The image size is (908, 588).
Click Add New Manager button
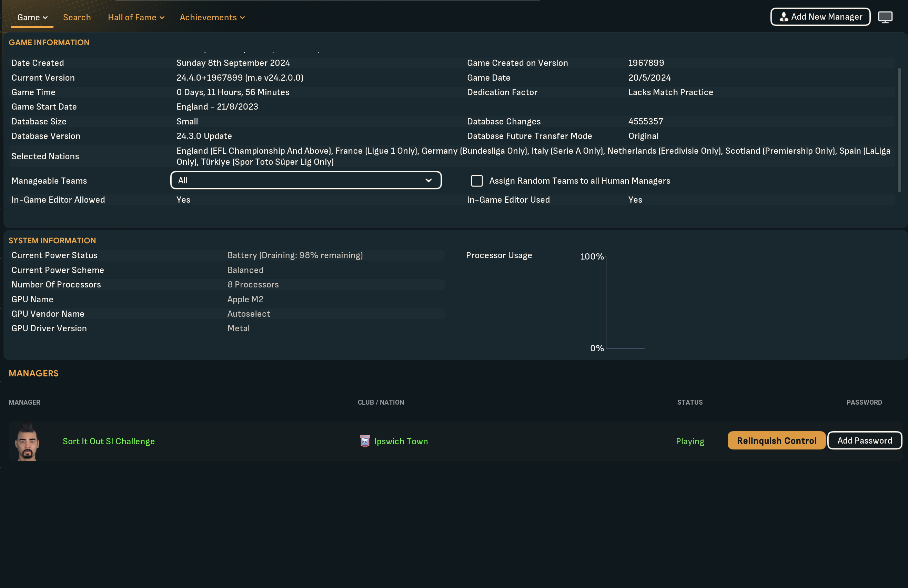820,17
